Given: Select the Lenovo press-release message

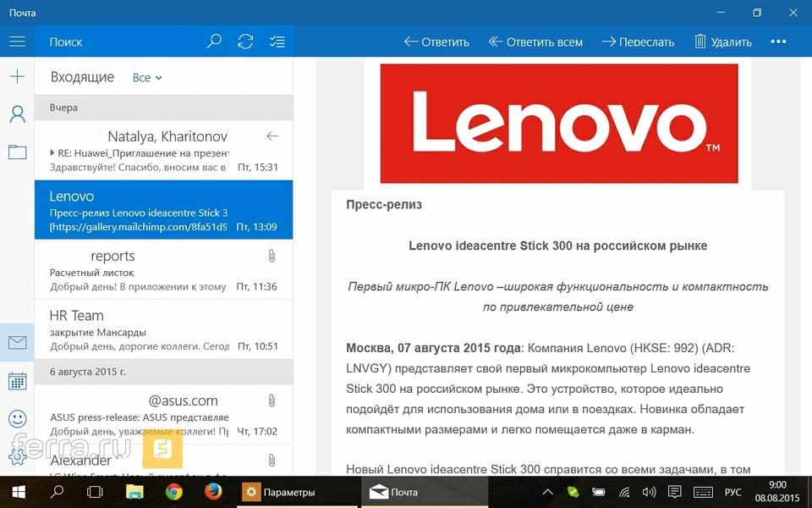Looking at the screenshot, I should [163, 210].
